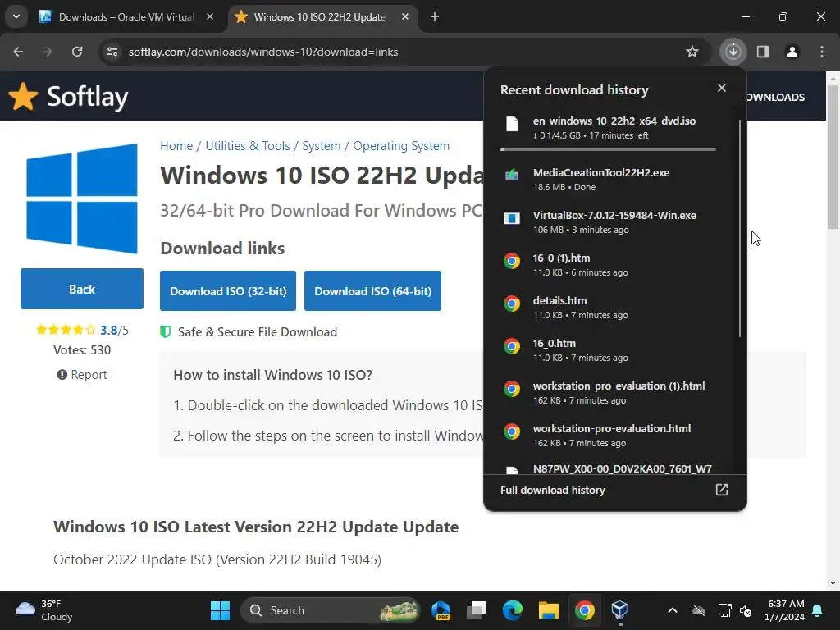Go forward in browser history
The width and height of the screenshot is (840, 630).
(48, 52)
